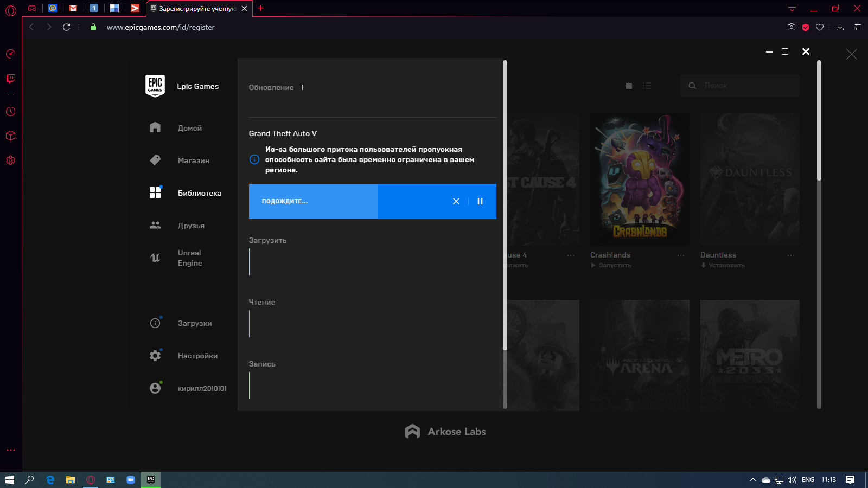This screenshot has height=488, width=868.
Task: Go forward in browser
Action: 49,27
